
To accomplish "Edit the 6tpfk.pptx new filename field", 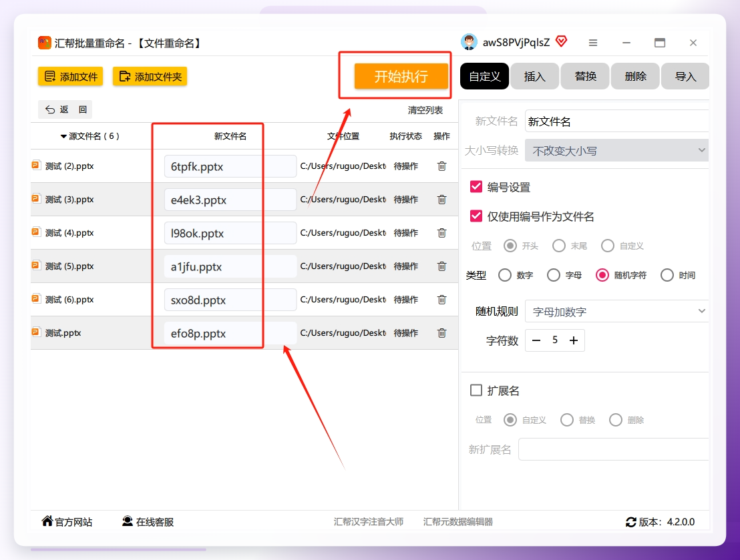I will pyautogui.click(x=230, y=166).
